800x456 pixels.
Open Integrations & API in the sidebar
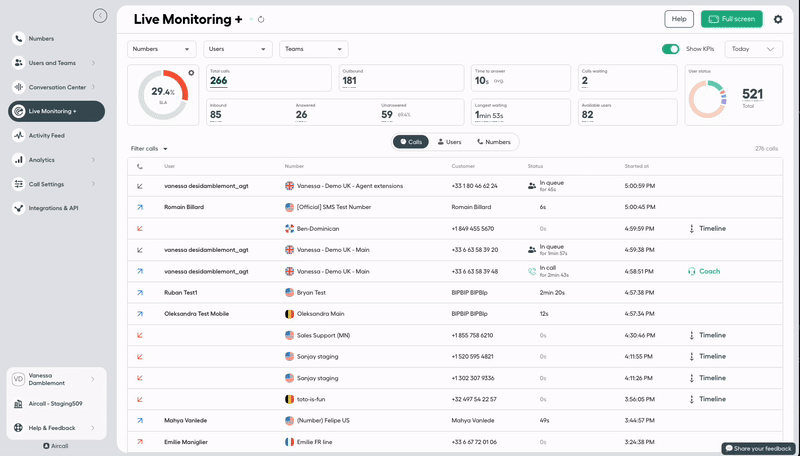[x=53, y=208]
